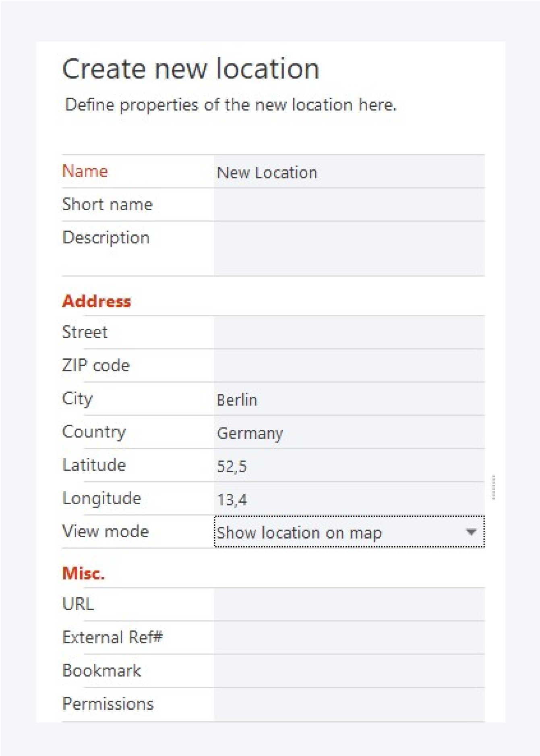Click the Address section header
This screenshot has width=540, height=756.
pyautogui.click(x=97, y=301)
